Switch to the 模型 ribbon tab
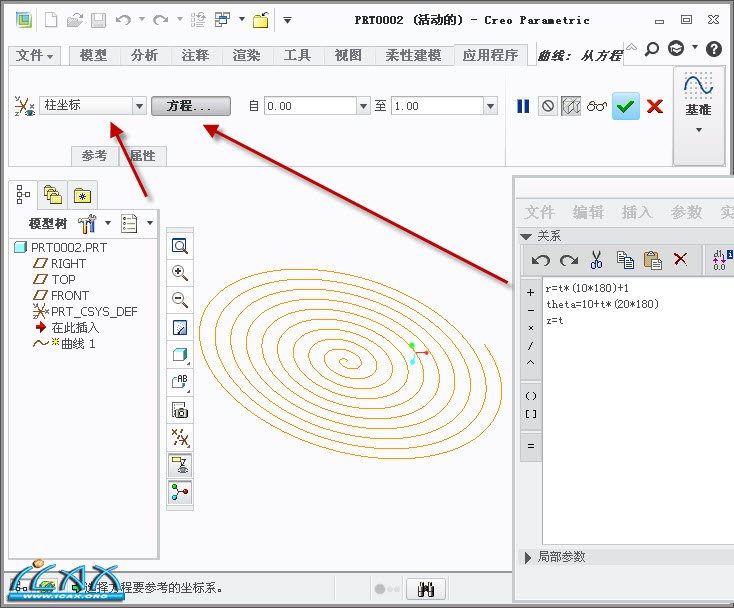The image size is (734, 608). [94, 55]
